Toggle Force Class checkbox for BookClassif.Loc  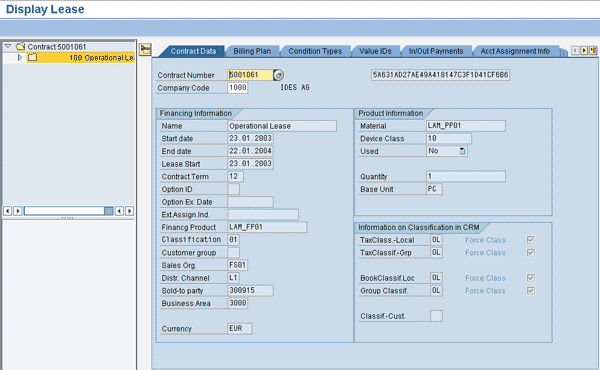click(x=531, y=278)
